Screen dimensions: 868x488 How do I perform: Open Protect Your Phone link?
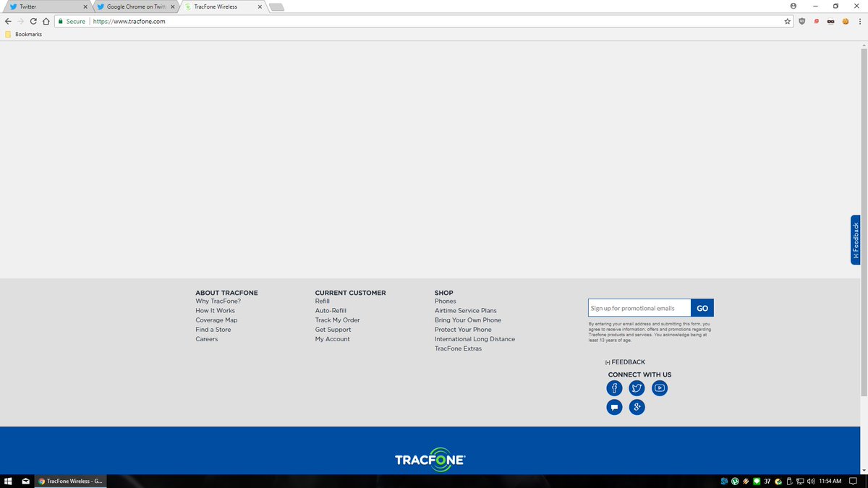463,330
